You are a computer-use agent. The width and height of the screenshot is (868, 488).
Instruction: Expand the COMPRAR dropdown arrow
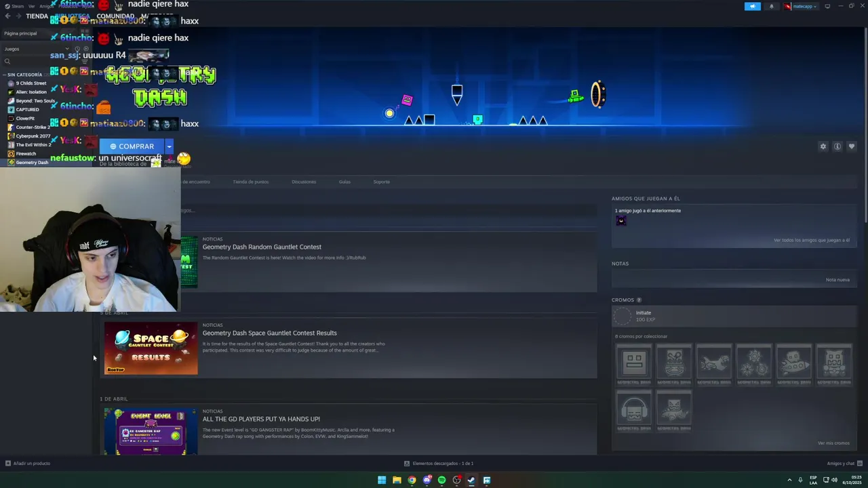pos(170,146)
